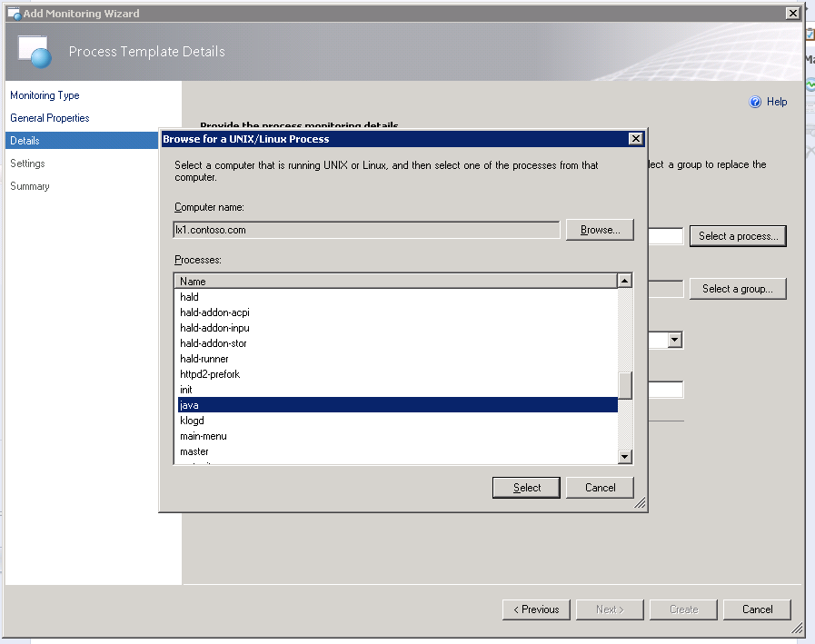This screenshot has height=644, width=815.
Task: Click the Select button in dialog
Action: click(526, 488)
